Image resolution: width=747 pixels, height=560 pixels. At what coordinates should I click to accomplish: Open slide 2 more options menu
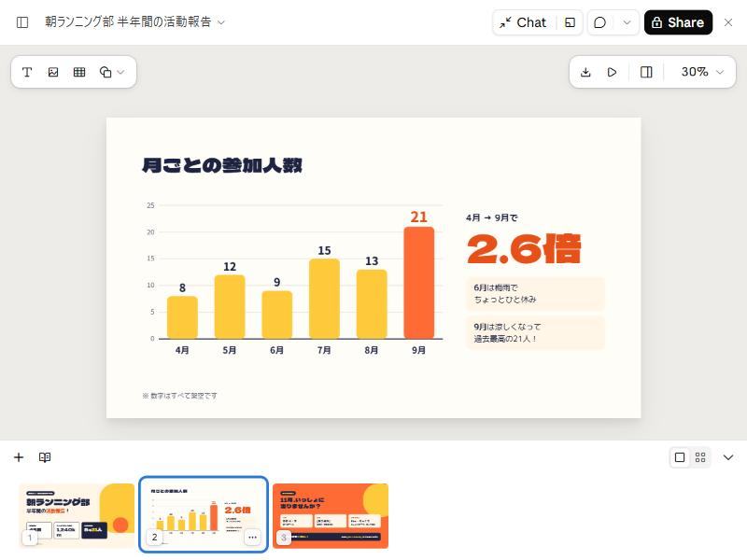coord(252,538)
